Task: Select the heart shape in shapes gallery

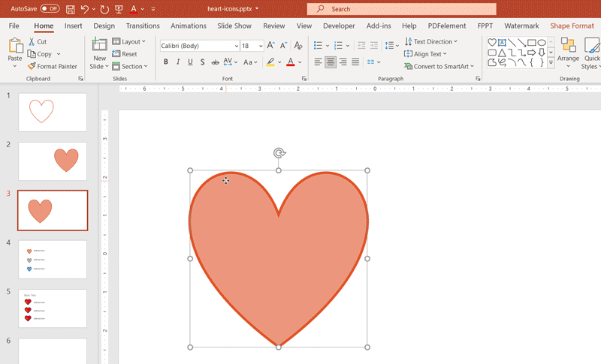Action: tap(492, 43)
